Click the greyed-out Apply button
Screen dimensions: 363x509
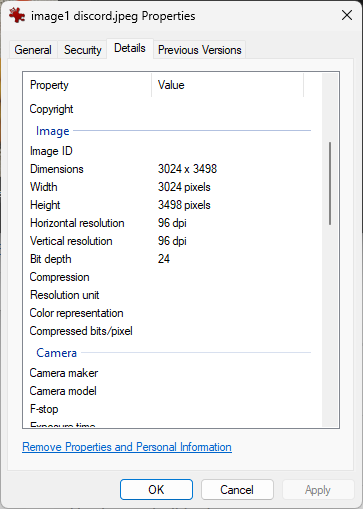(318, 490)
